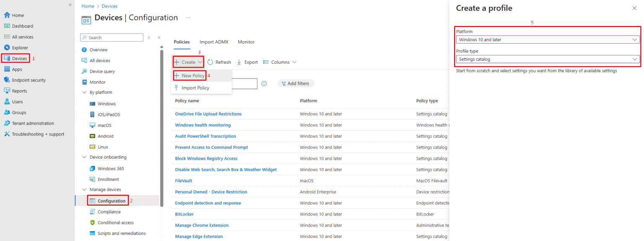This screenshot has height=241, width=644.
Task: Add filters to the policy list
Action: 296,84
